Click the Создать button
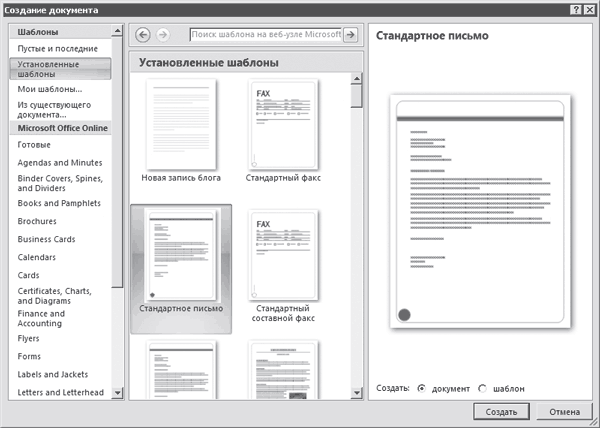600x428 pixels. point(501,412)
